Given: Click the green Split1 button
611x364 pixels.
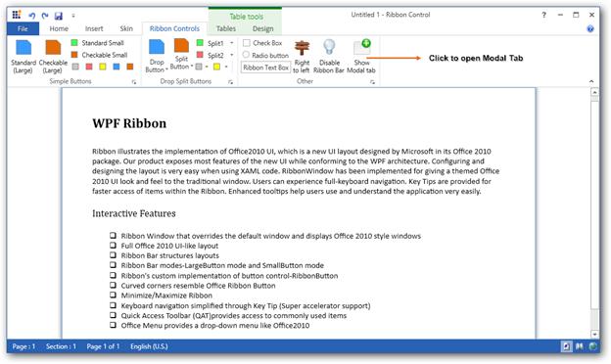Looking at the screenshot, I should click(x=211, y=43).
